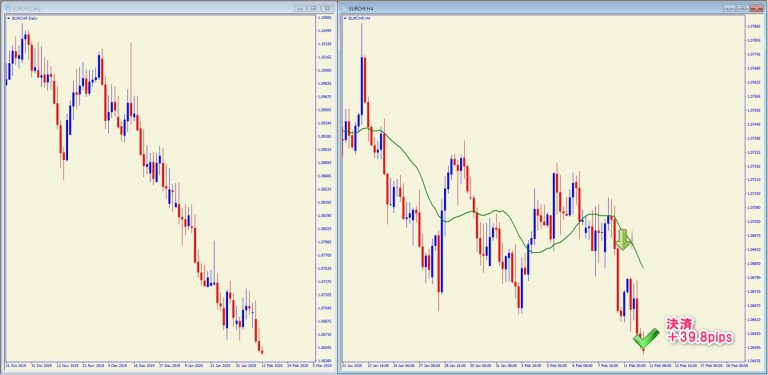Click the EURCHF Daily window title icon

[7, 8]
